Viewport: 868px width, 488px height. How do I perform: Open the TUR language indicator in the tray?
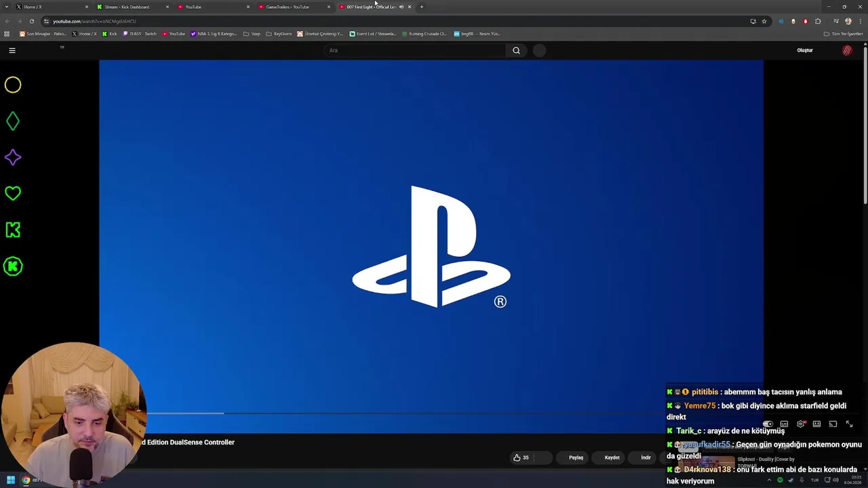pos(814,480)
